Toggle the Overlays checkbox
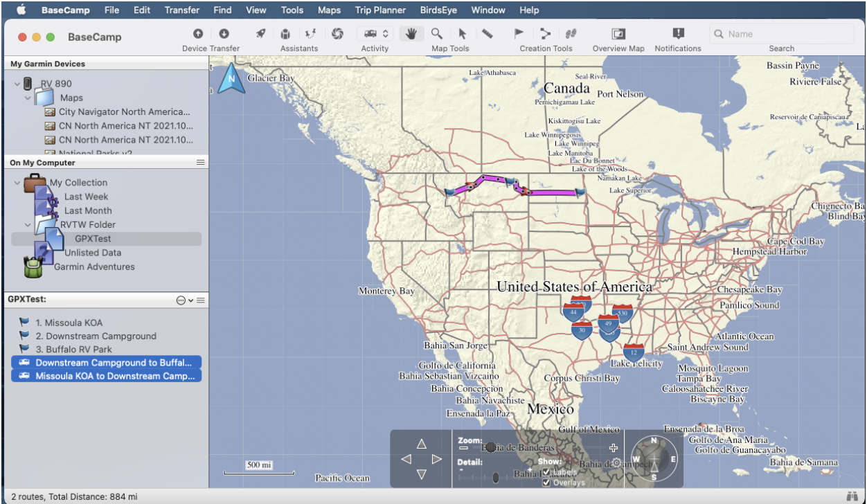Image resolution: width=867 pixels, height=504 pixels. [546, 483]
